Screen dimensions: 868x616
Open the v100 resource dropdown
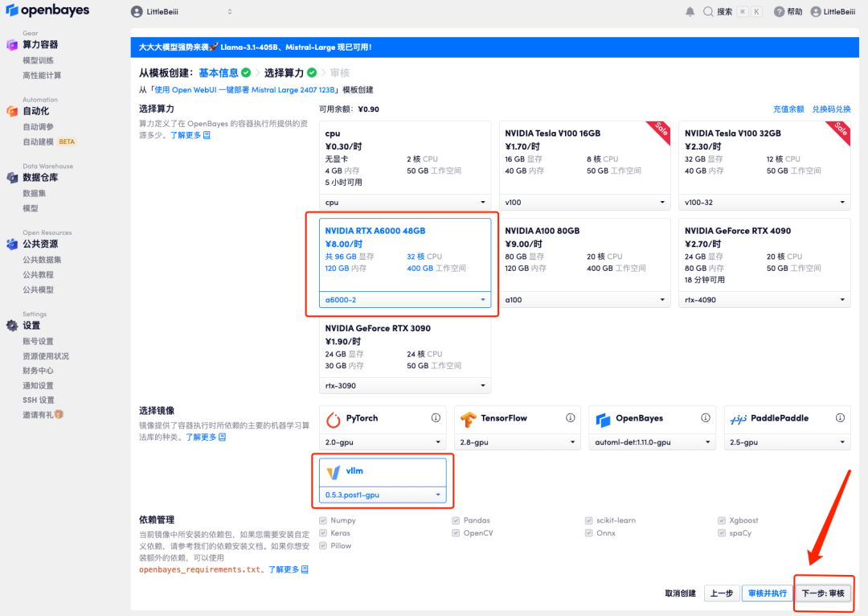pos(584,203)
